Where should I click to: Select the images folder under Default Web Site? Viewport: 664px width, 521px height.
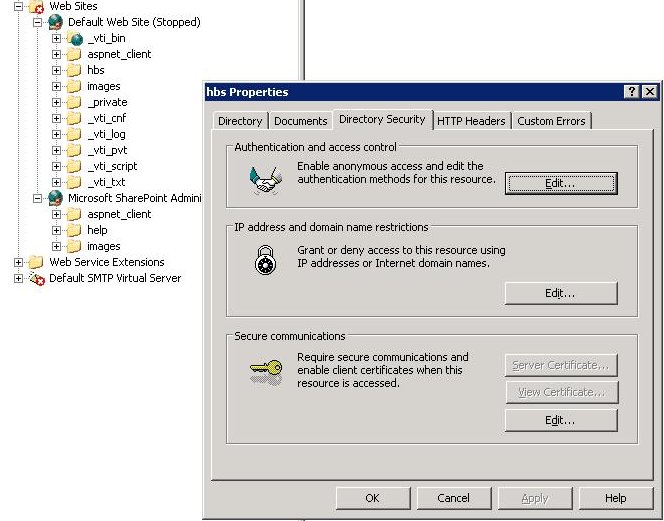pyautogui.click(x=103, y=86)
